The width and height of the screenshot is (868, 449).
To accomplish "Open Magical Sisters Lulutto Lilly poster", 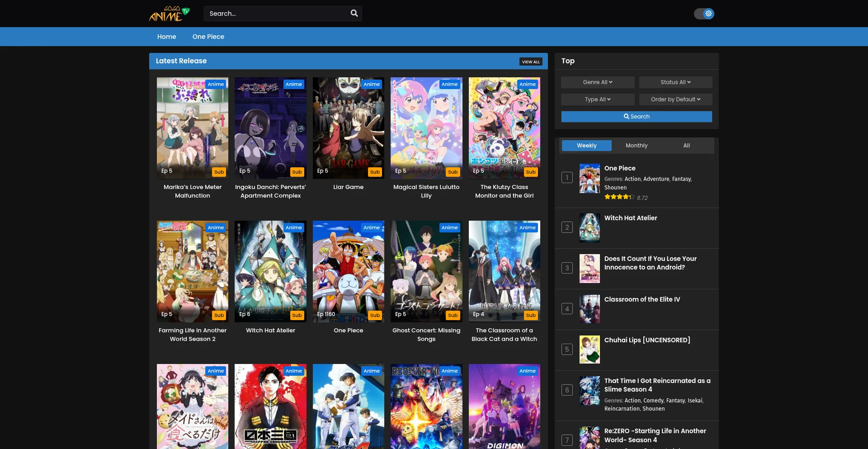I will pos(426,128).
